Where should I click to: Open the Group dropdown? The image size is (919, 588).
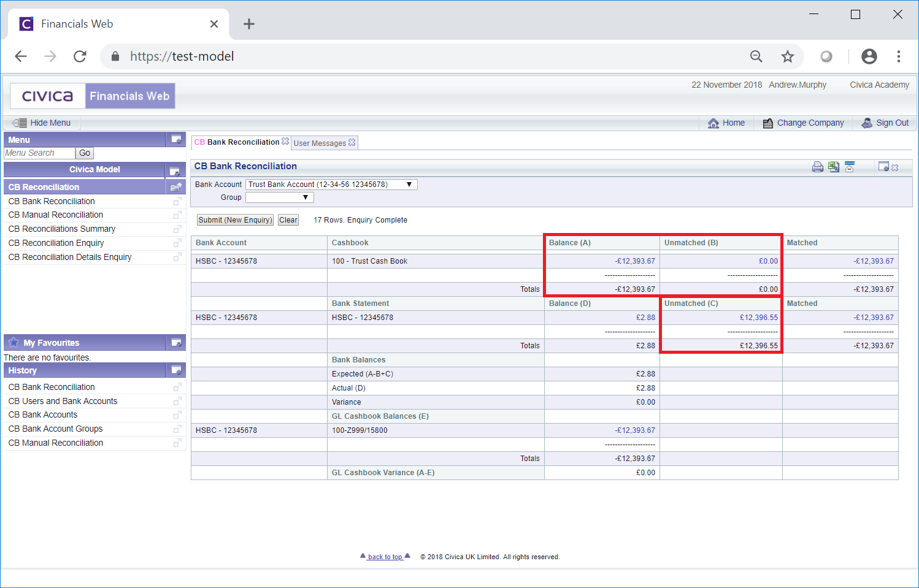tap(280, 197)
